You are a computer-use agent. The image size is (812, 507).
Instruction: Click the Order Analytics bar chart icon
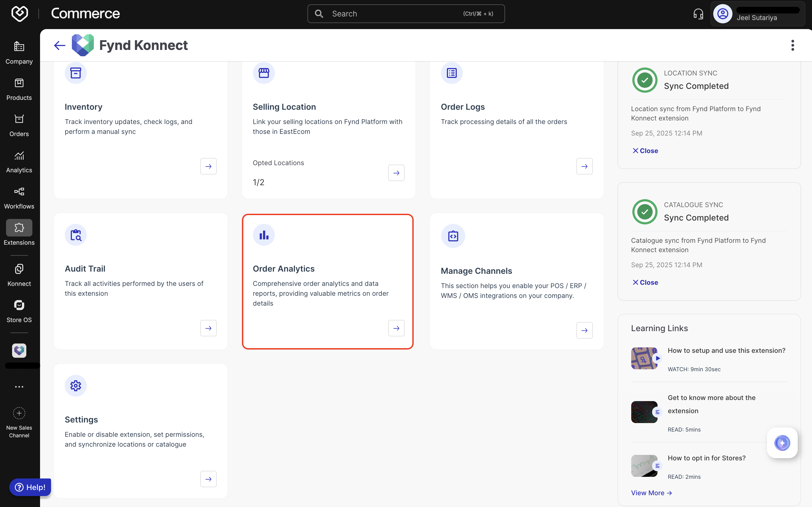pyautogui.click(x=264, y=235)
